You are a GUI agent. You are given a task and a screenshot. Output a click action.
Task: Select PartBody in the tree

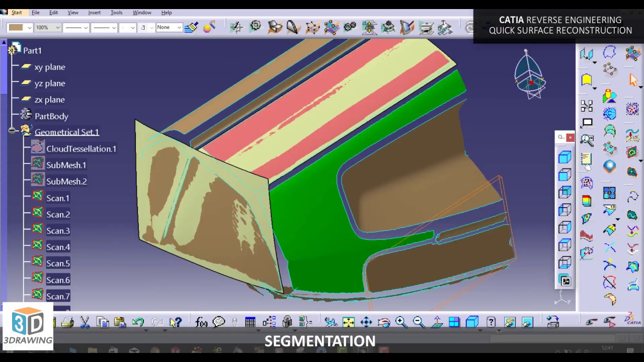pyautogui.click(x=51, y=116)
